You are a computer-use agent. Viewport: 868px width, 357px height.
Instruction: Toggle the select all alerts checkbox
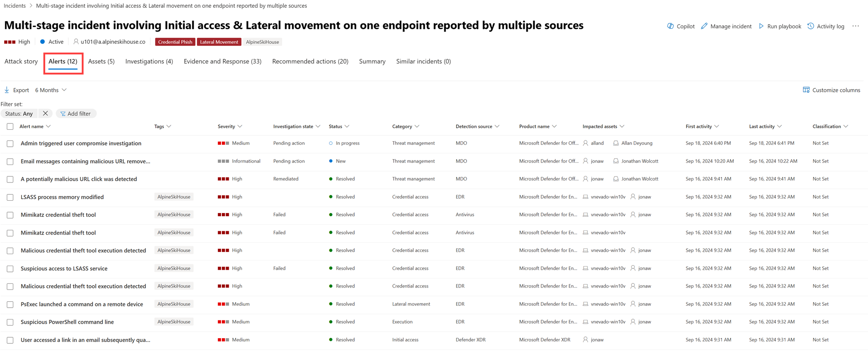(10, 127)
